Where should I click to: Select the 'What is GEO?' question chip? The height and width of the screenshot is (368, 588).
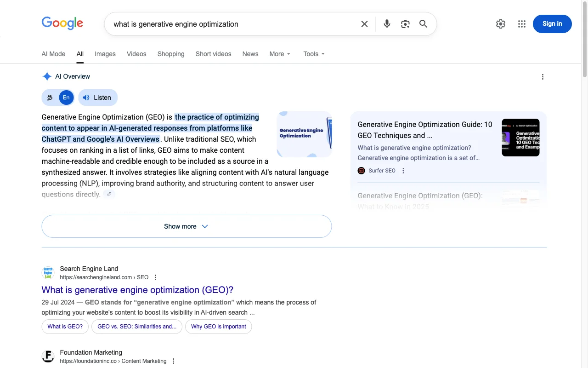tap(65, 326)
